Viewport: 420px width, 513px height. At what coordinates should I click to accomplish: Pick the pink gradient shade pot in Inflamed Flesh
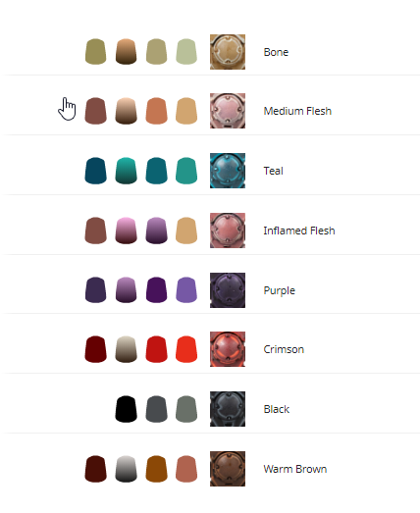126,231
